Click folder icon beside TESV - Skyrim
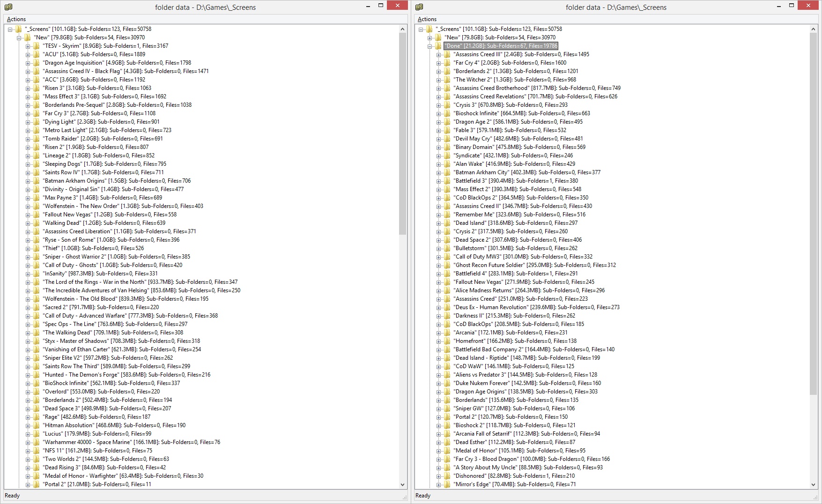This screenshot has width=822, height=504. [36, 46]
